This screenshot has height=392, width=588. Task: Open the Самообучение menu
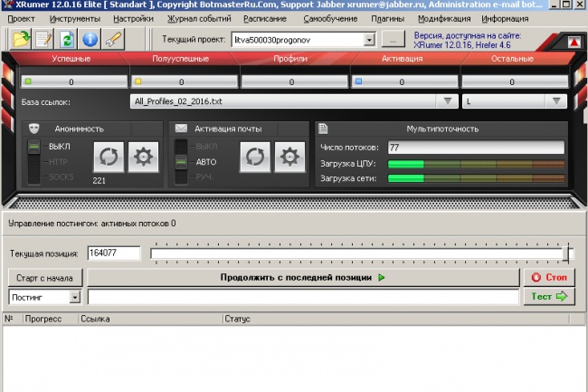(330, 19)
